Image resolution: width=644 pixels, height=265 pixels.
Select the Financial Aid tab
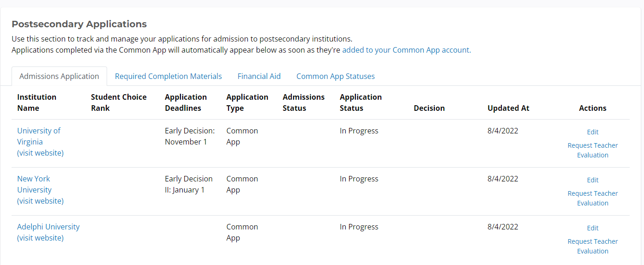point(259,76)
